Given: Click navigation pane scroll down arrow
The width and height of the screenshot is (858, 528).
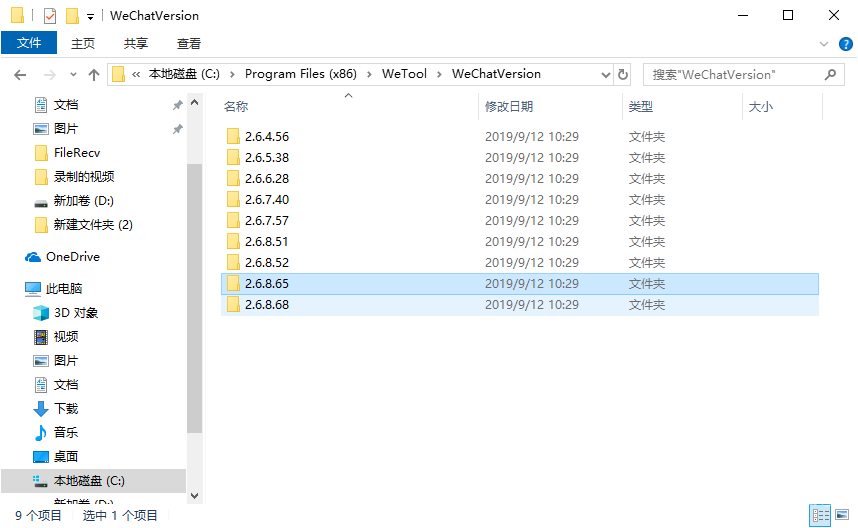Looking at the screenshot, I should (x=194, y=496).
